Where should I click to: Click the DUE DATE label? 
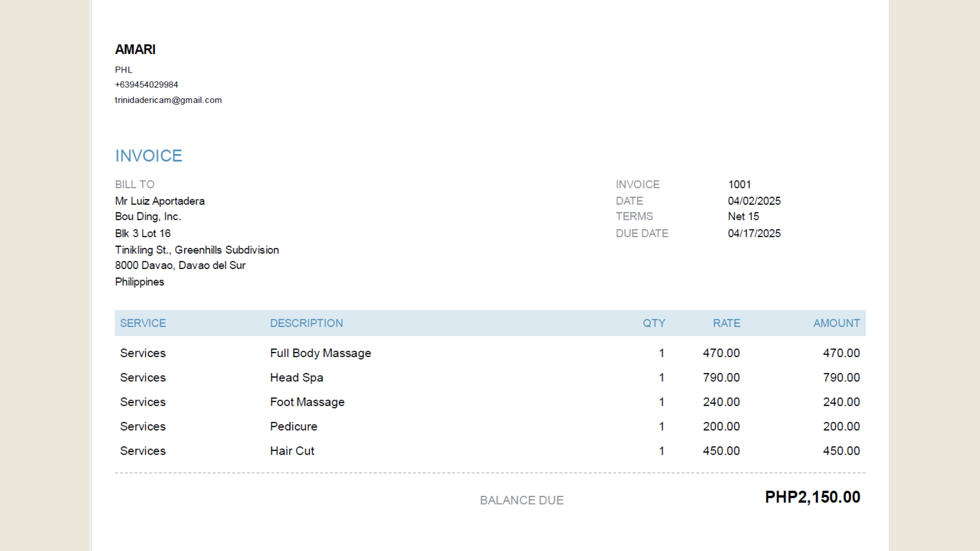tap(642, 233)
